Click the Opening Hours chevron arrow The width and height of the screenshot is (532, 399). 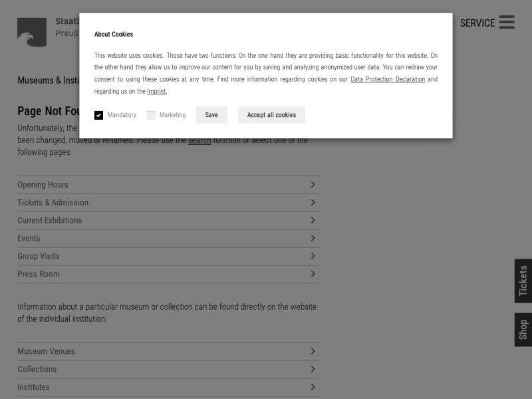[x=313, y=185]
